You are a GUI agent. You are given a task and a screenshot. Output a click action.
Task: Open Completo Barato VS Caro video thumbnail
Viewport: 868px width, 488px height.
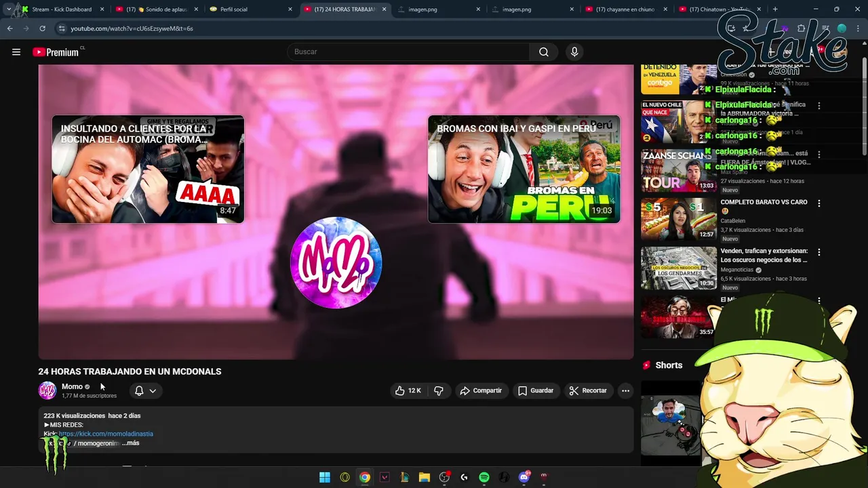pos(679,219)
